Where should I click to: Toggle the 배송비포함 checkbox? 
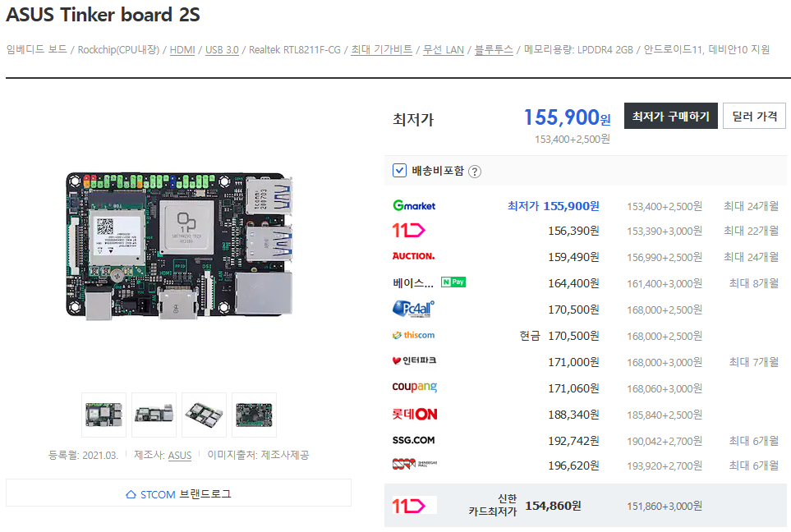[399, 171]
